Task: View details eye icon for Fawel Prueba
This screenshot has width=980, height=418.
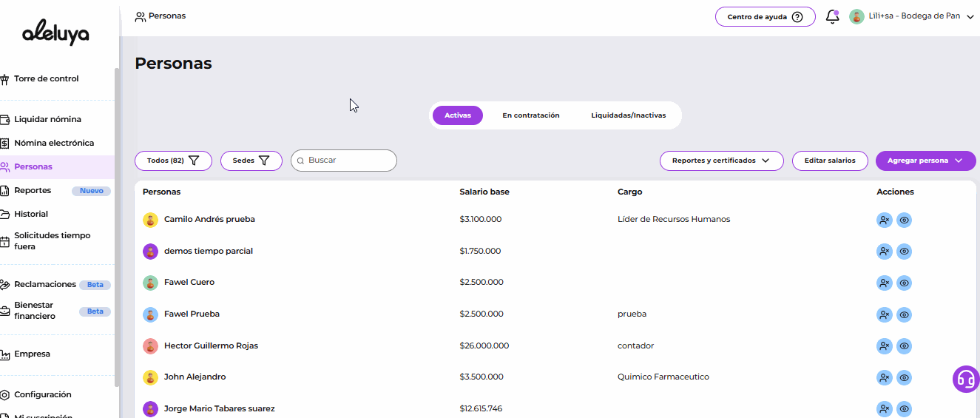Action: coord(904,314)
